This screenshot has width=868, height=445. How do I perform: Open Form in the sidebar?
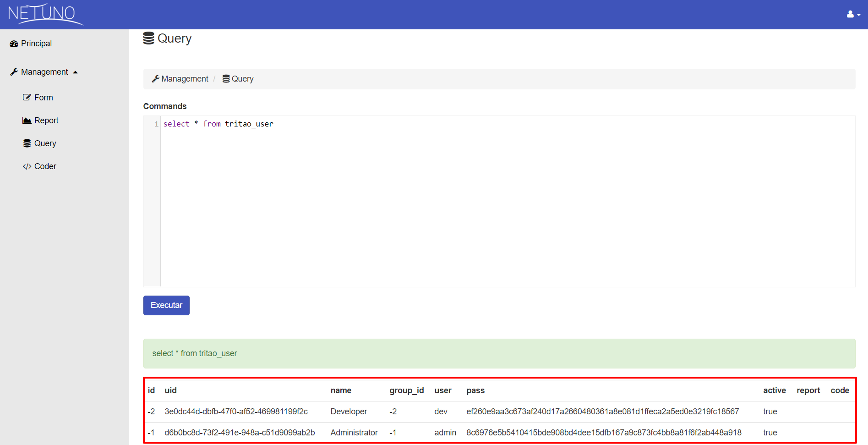coord(38,98)
